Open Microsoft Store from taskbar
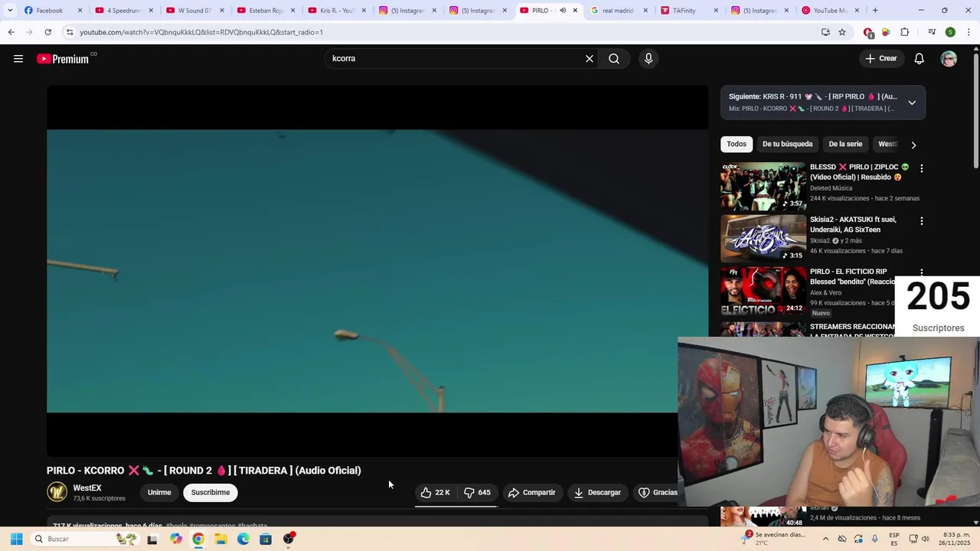The height and width of the screenshot is (551, 980). tap(266, 539)
